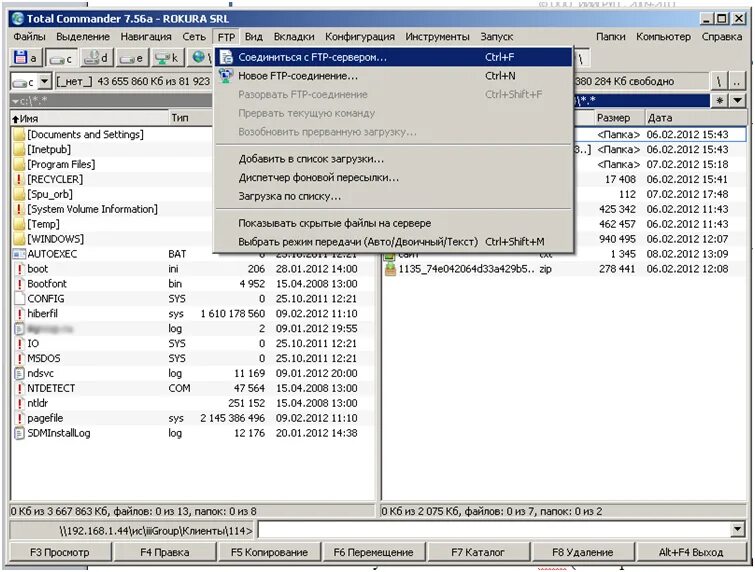
Task: Select WINDOWS folder icon
Action: 19,239
